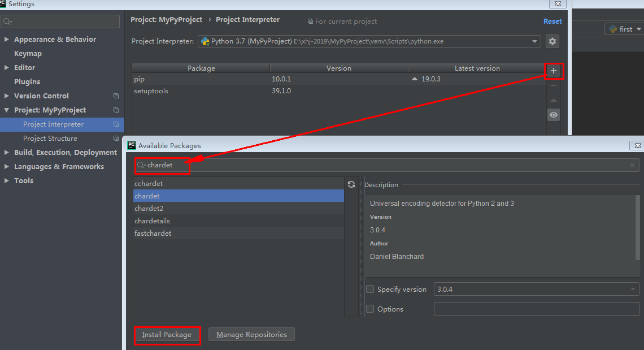This screenshot has width=644, height=350.
Task: Expand the Tools section
Action: 7,180
